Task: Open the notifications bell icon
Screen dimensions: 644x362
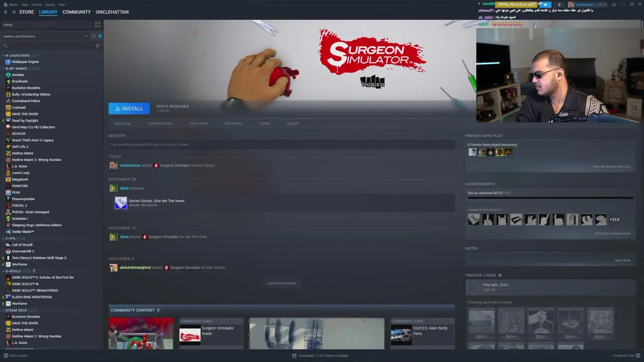Action: (559, 5)
